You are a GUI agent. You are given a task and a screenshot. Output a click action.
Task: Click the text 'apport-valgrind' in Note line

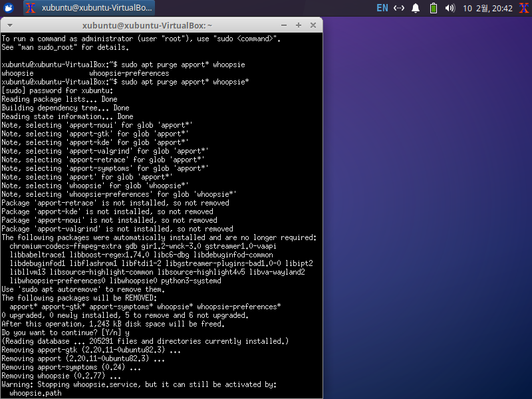[x=99, y=151]
